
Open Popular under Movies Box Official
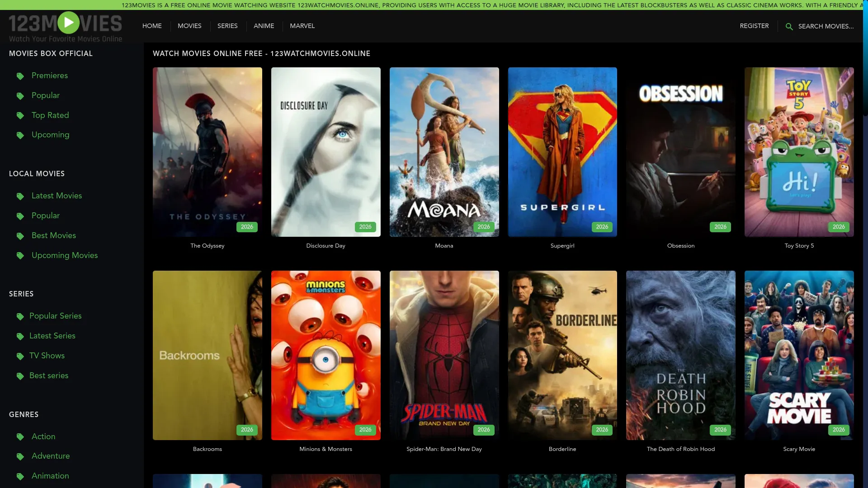point(46,95)
